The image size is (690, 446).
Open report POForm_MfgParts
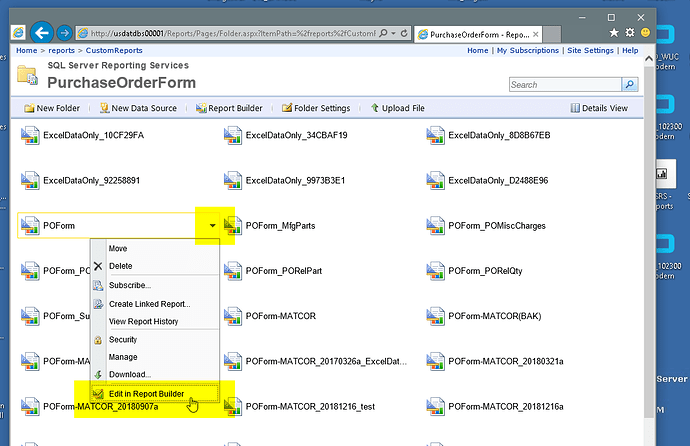[280, 226]
